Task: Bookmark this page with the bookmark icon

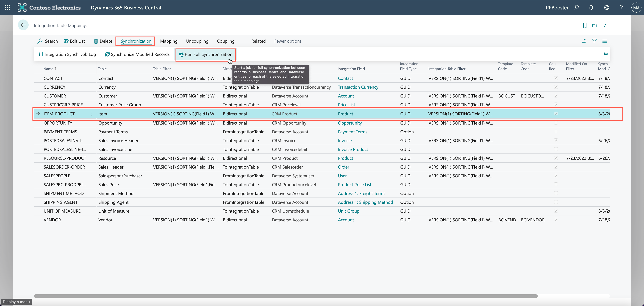Action: (x=585, y=25)
